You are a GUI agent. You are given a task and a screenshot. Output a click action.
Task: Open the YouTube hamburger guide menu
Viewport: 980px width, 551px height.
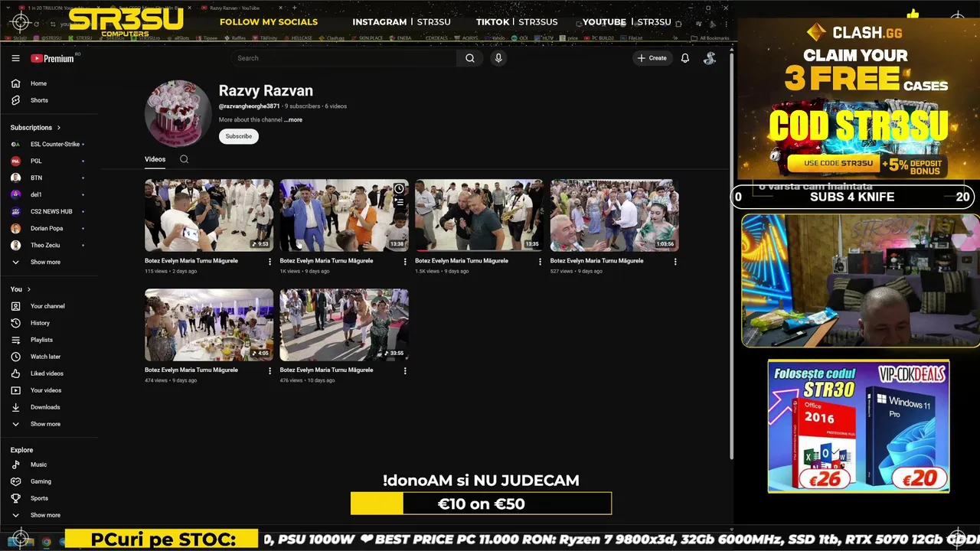click(x=15, y=58)
